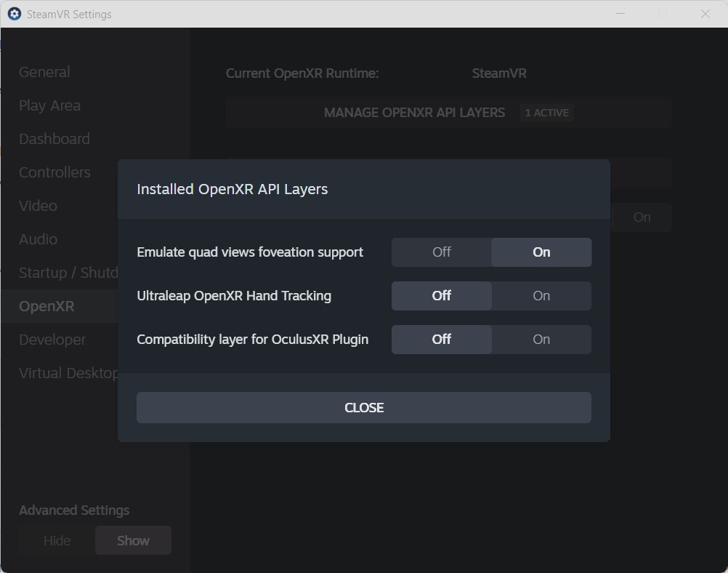Click the Current OpenXR Runtime label
The width and height of the screenshot is (728, 573).
coord(302,73)
